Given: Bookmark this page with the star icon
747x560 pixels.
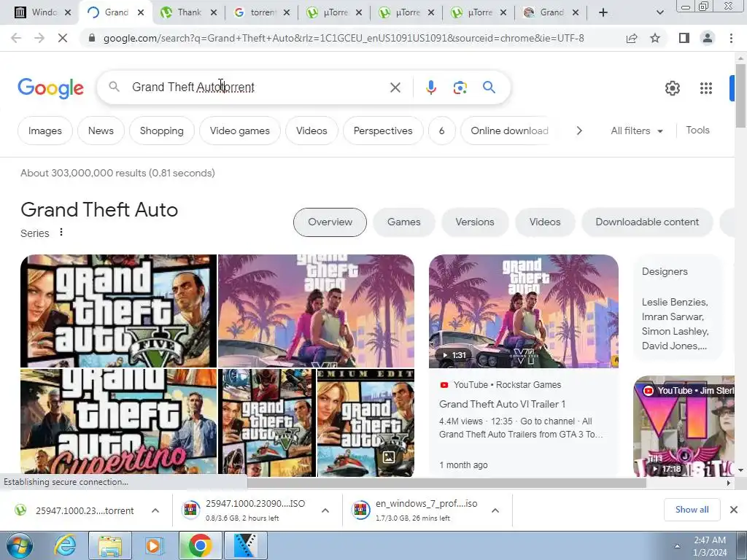Looking at the screenshot, I should point(655,38).
